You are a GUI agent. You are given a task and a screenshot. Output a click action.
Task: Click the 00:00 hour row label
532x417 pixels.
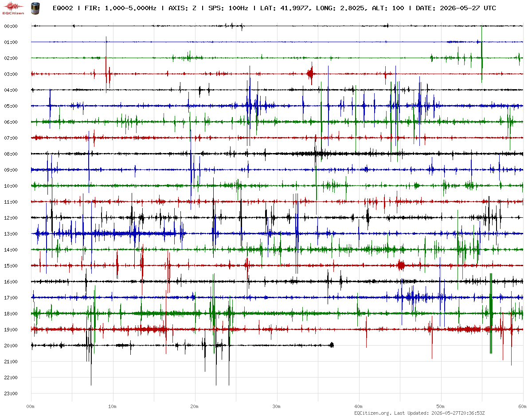point(11,26)
